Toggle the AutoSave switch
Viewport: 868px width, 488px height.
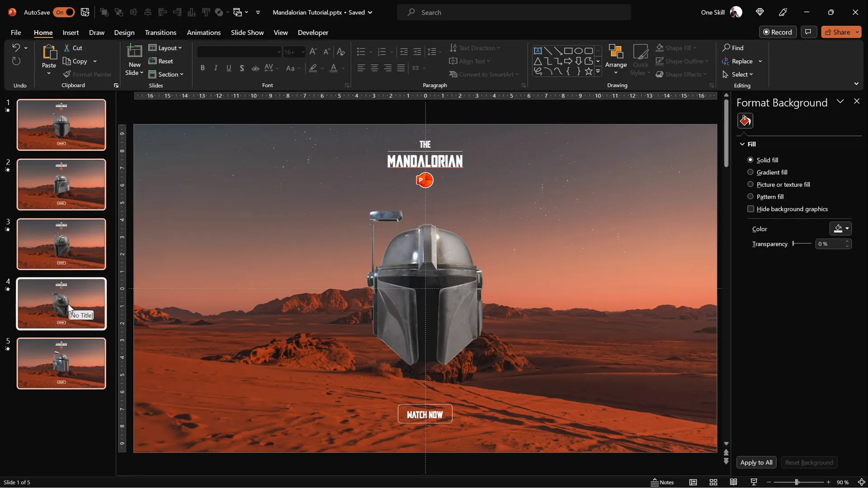(64, 12)
